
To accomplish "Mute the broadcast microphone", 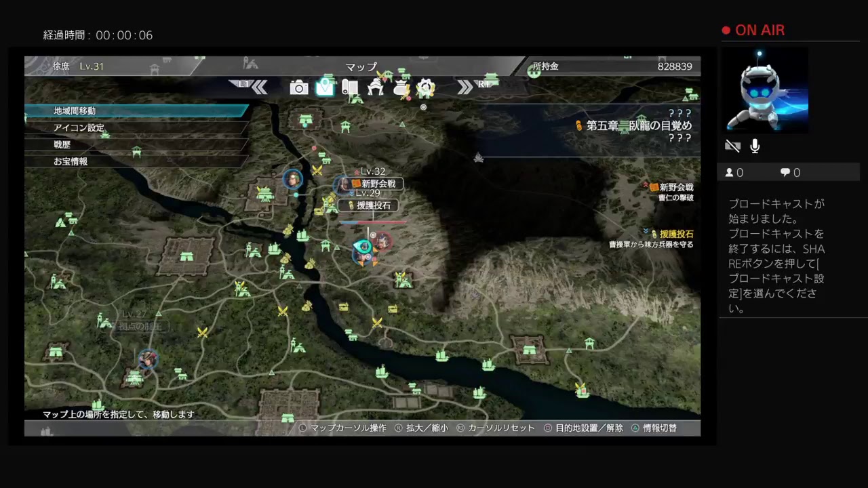I will click(755, 146).
